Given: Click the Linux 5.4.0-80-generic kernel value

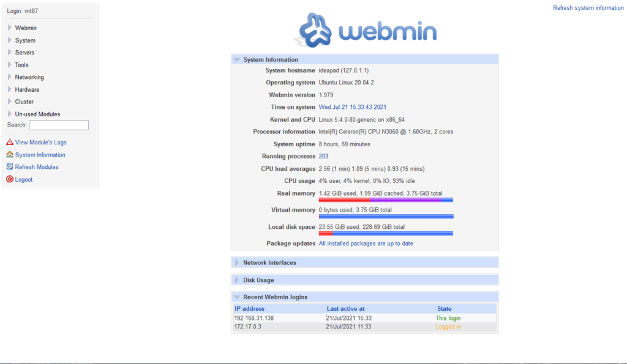Looking at the screenshot, I should 361,119.
